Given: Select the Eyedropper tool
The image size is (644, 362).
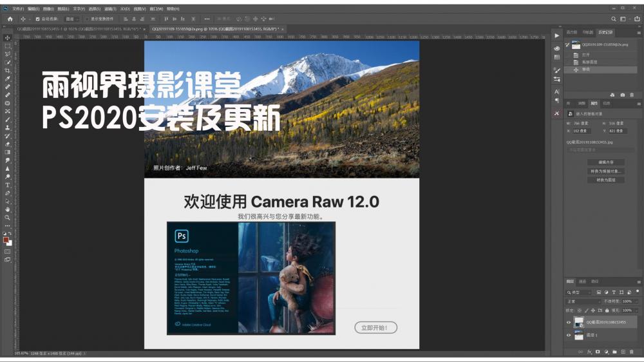Looking at the screenshot, I should (7, 79).
